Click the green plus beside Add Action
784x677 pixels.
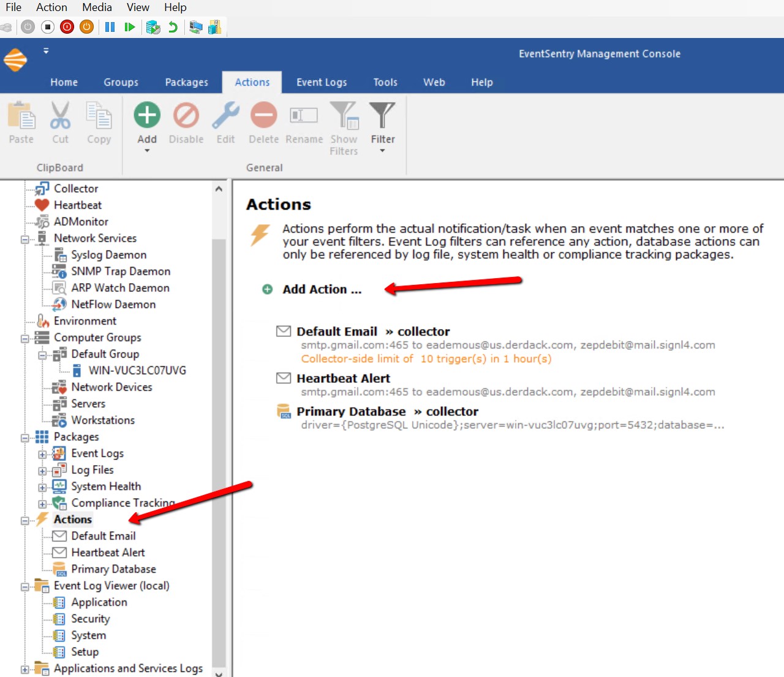pyautogui.click(x=268, y=289)
